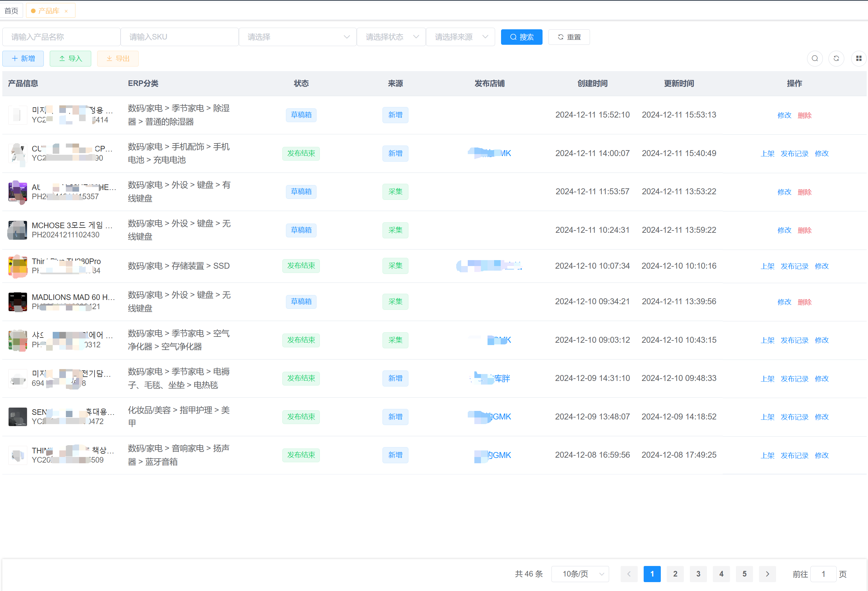Click the MCHOSE keyboard product thumbnail
Screen dimensions: 868x591
pyautogui.click(x=17, y=230)
